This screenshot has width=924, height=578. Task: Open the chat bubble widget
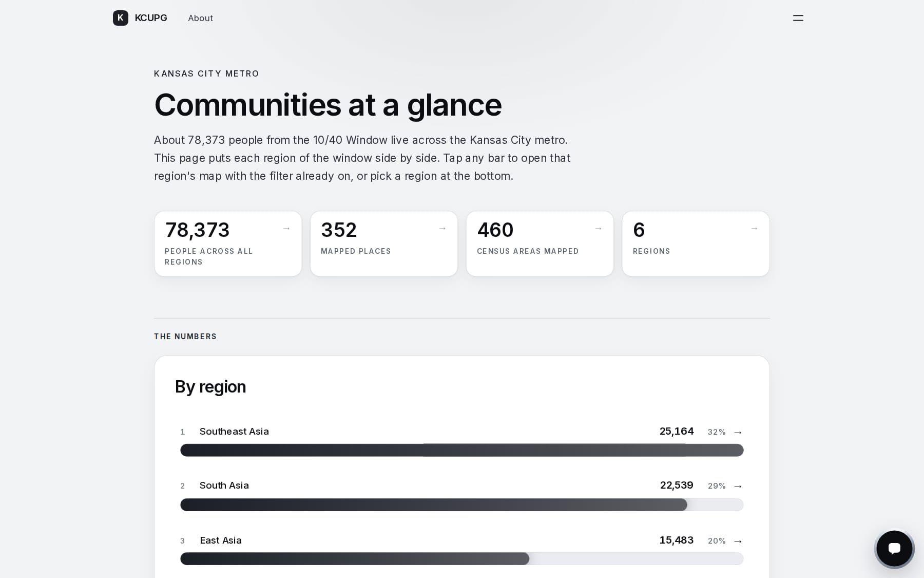(894, 548)
